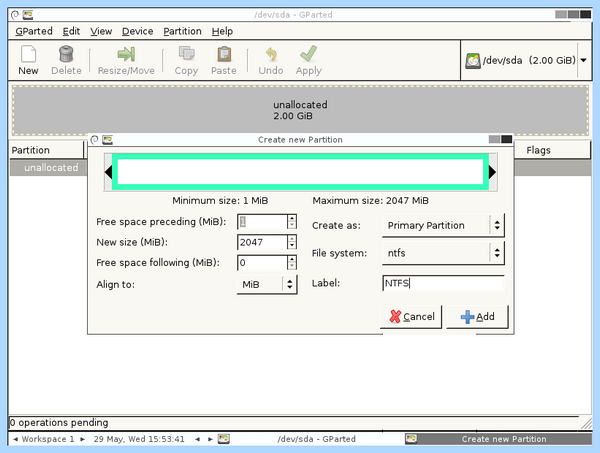Click the Resize/Move toolbar icon
600x453 pixels.
pyautogui.click(x=126, y=54)
